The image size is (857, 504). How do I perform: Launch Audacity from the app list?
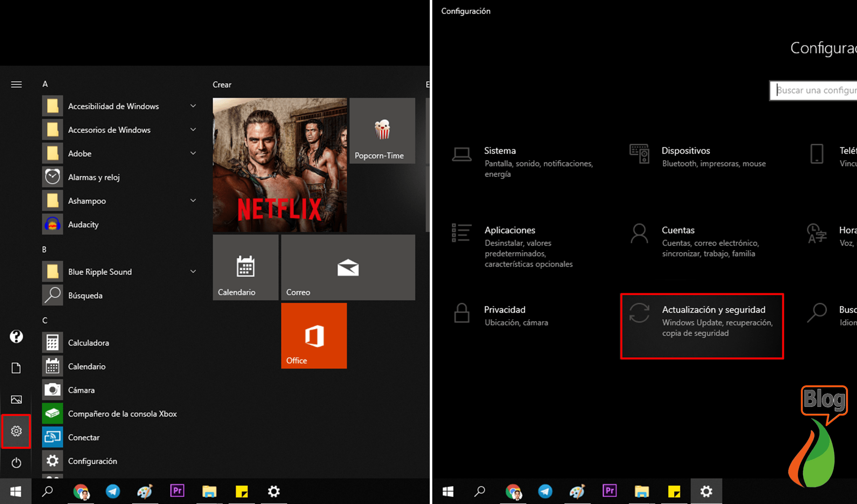[x=120, y=224]
